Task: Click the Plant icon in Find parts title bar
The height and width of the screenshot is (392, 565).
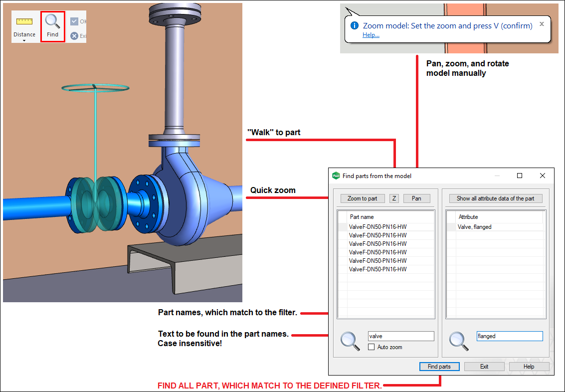Action: point(336,176)
